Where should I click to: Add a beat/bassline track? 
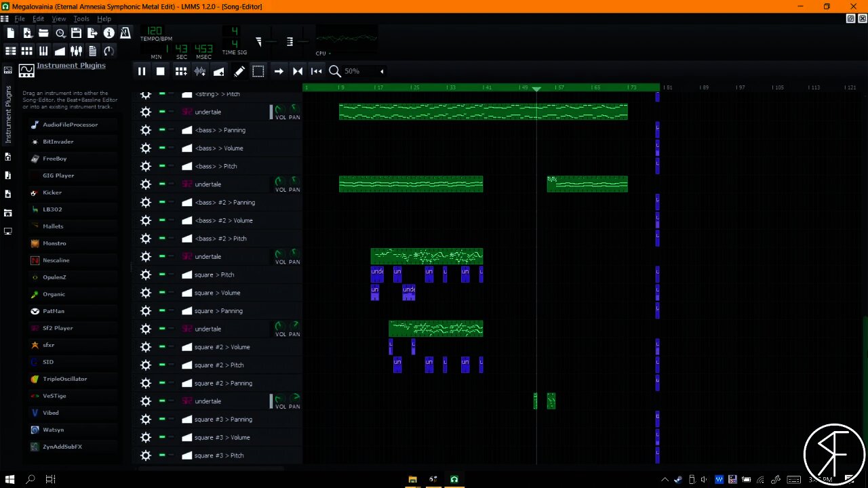click(181, 71)
